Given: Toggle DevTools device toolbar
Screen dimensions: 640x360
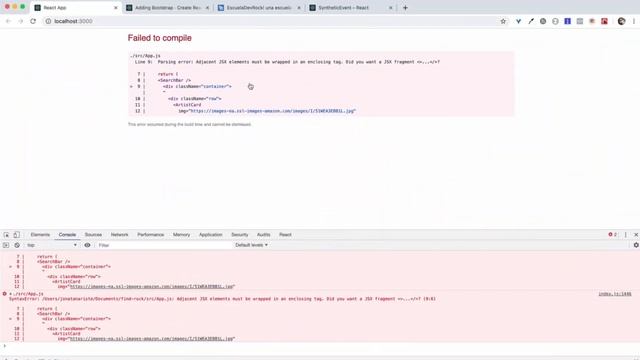Looking at the screenshot, I should point(16,235).
